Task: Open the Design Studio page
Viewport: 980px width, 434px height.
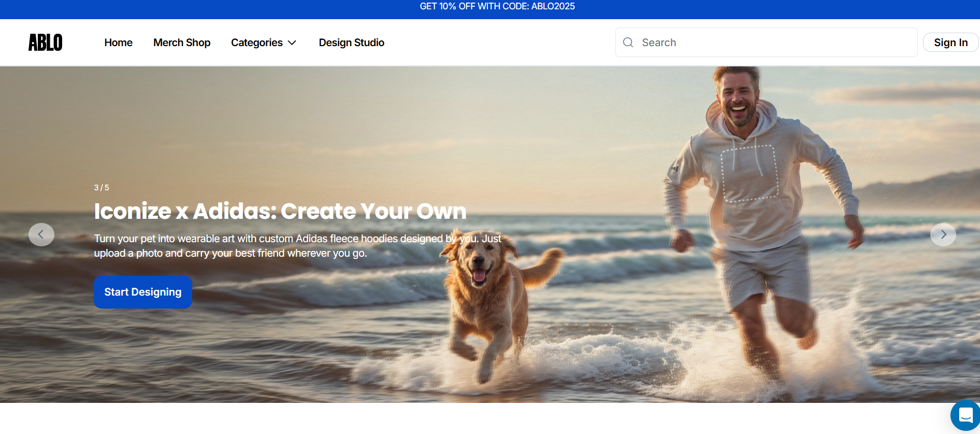Action: [351, 43]
